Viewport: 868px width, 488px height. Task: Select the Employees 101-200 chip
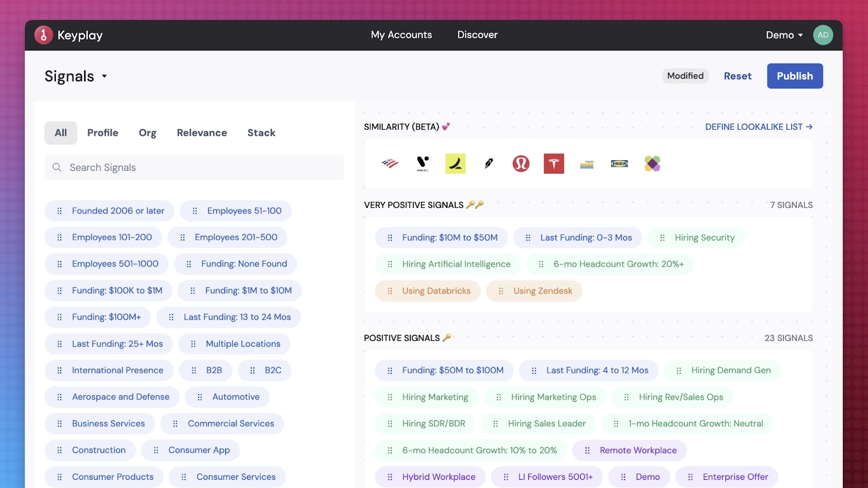104,237
